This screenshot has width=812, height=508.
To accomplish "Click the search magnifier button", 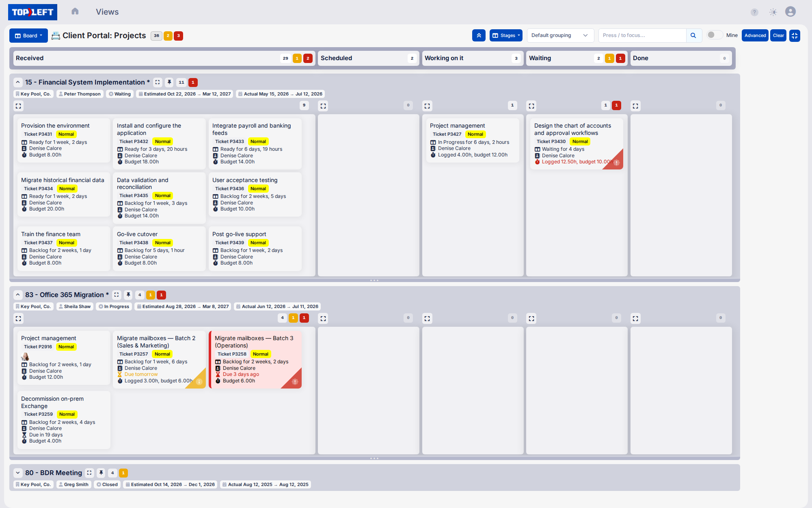I will (693, 35).
